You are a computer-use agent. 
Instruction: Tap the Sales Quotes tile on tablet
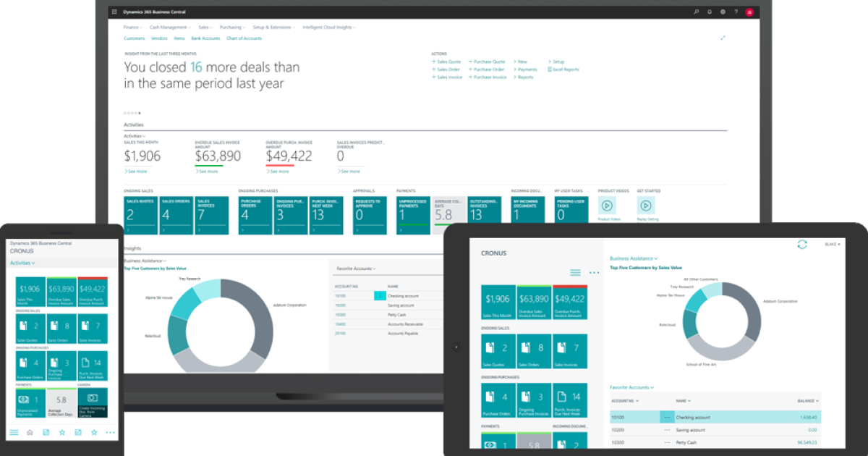point(498,352)
